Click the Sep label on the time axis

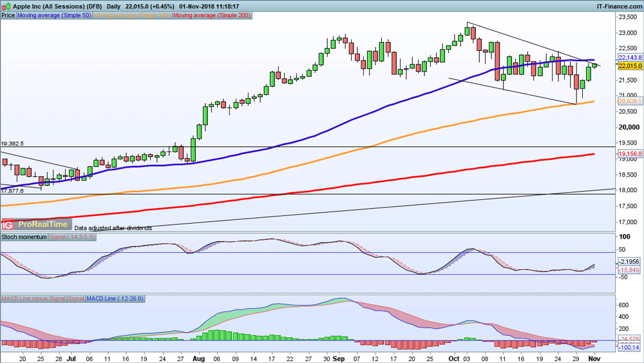coord(339,358)
